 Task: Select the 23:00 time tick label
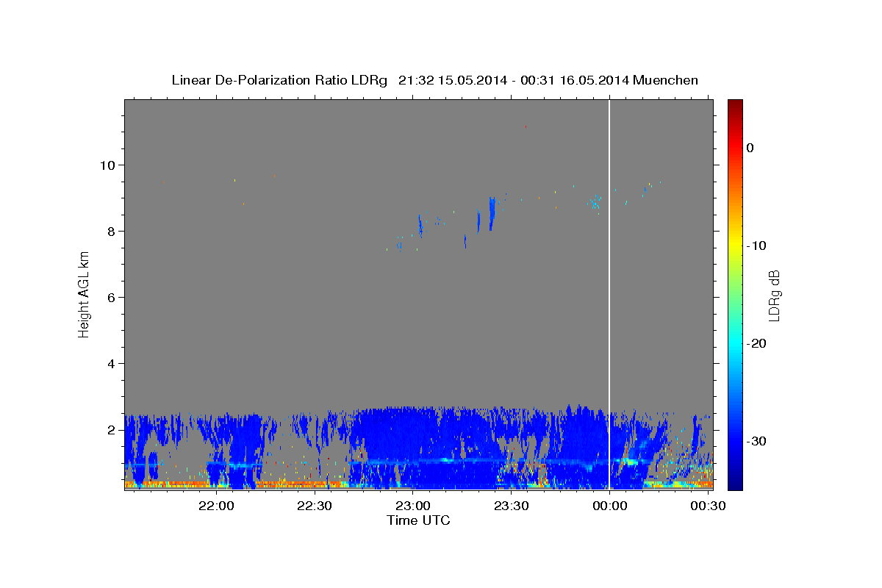[x=413, y=506]
